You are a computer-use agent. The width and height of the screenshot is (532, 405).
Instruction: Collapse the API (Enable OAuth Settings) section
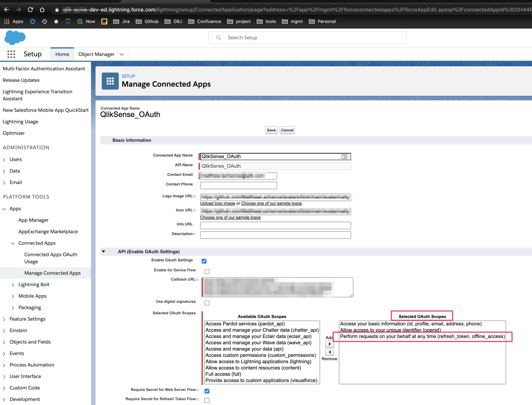pos(104,251)
